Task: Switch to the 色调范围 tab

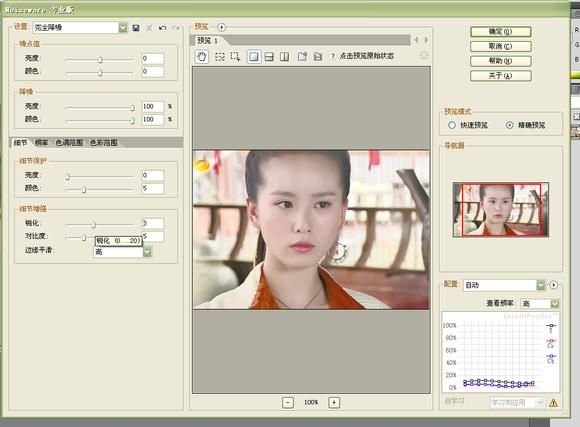Action: pos(69,142)
